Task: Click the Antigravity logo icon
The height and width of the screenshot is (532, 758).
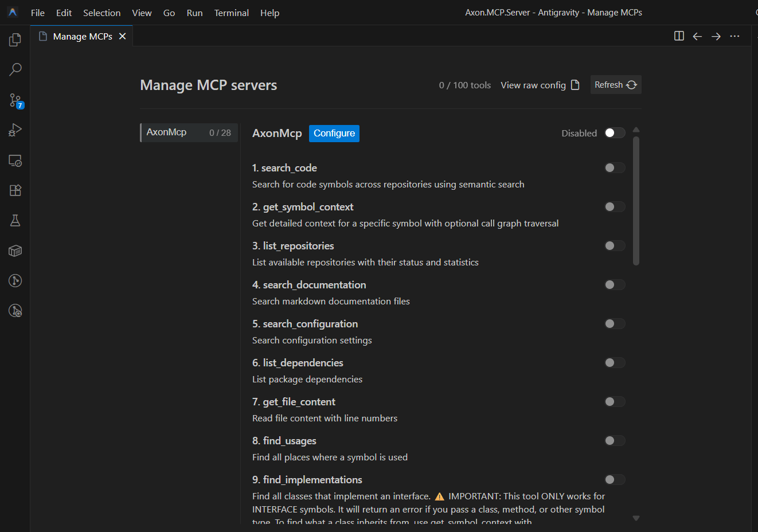Action: [x=13, y=12]
